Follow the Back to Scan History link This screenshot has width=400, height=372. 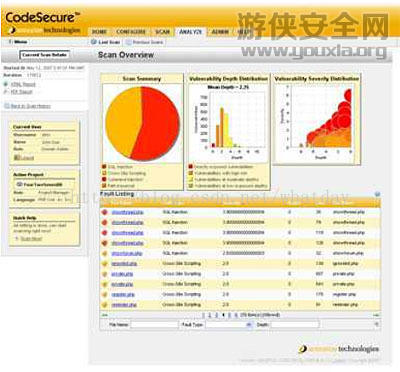tap(31, 106)
